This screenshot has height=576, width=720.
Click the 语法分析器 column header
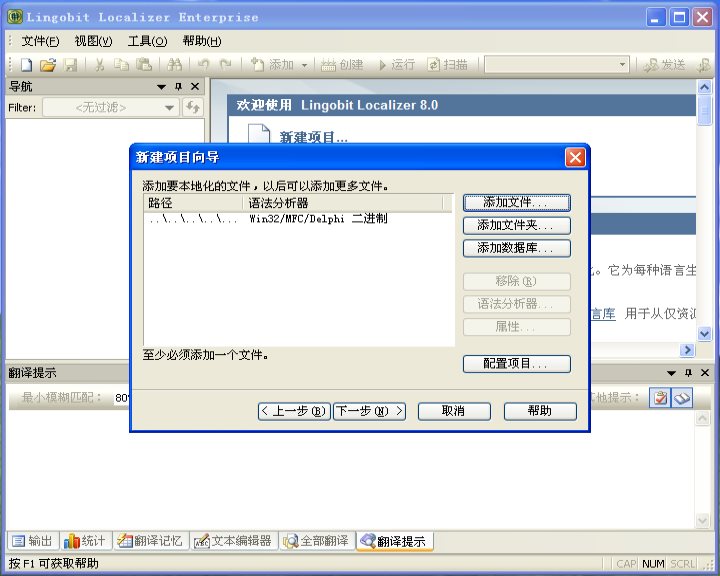click(x=343, y=203)
